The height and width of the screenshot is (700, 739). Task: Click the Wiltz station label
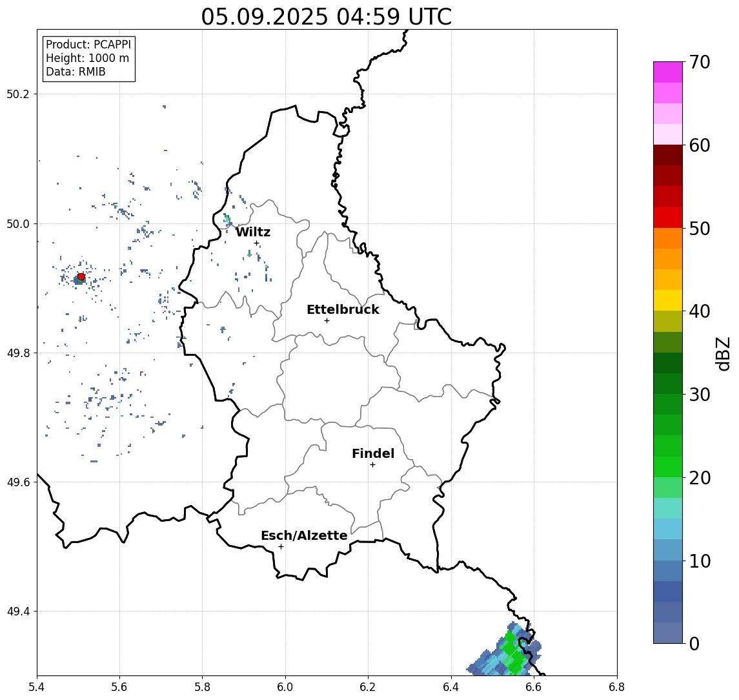tap(253, 232)
